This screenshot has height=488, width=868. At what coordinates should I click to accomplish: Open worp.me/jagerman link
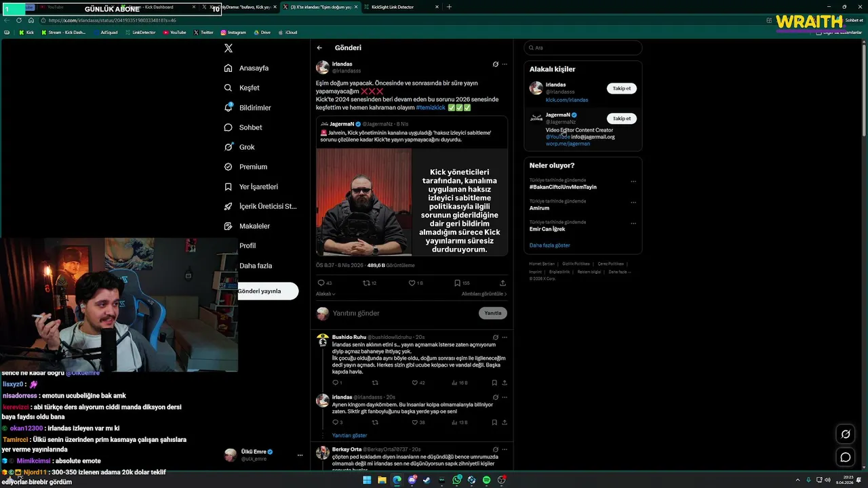[568, 144]
